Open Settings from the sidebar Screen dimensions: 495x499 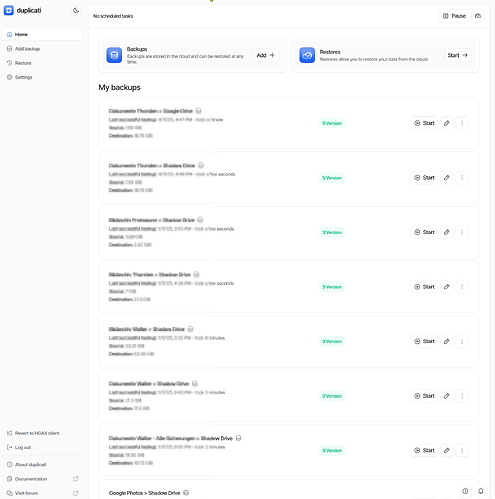42,77
